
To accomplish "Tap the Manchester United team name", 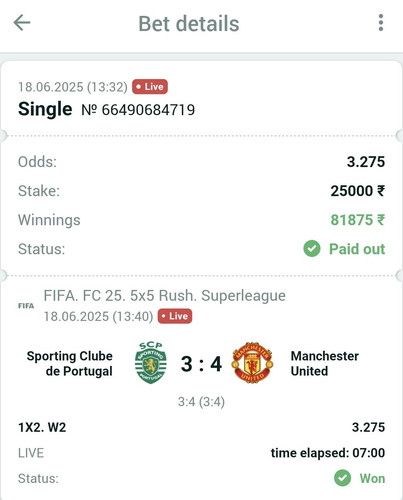I will tap(325, 363).
